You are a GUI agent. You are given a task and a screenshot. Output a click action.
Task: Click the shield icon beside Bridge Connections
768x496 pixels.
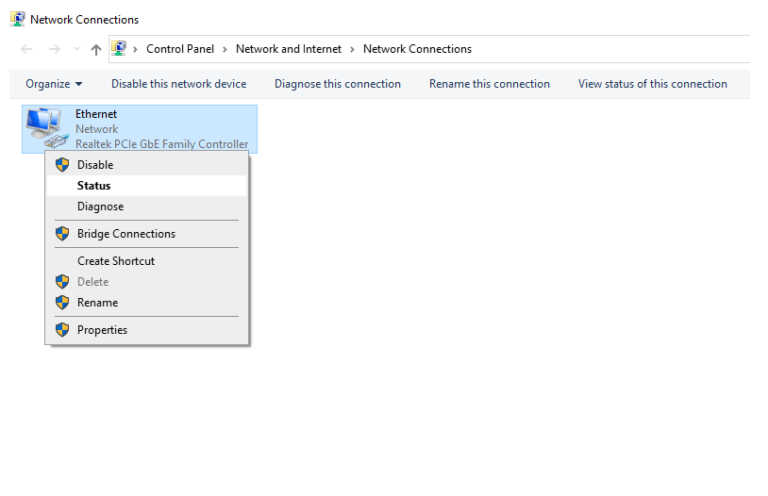pos(62,234)
